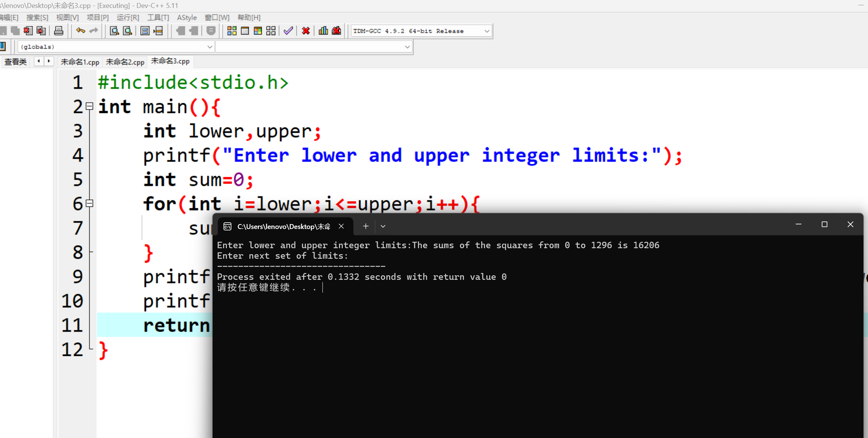Click the Print toolbar icon
The width and height of the screenshot is (868, 438).
pos(59,31)
